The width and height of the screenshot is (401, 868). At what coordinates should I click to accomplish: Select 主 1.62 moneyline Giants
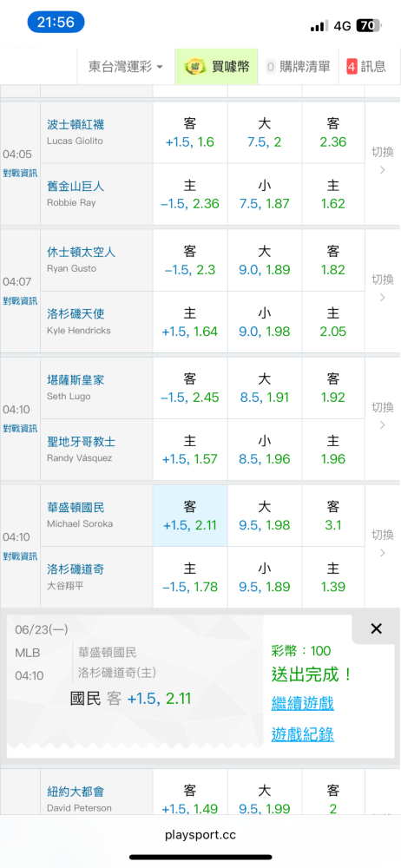[x=333, y=194]
